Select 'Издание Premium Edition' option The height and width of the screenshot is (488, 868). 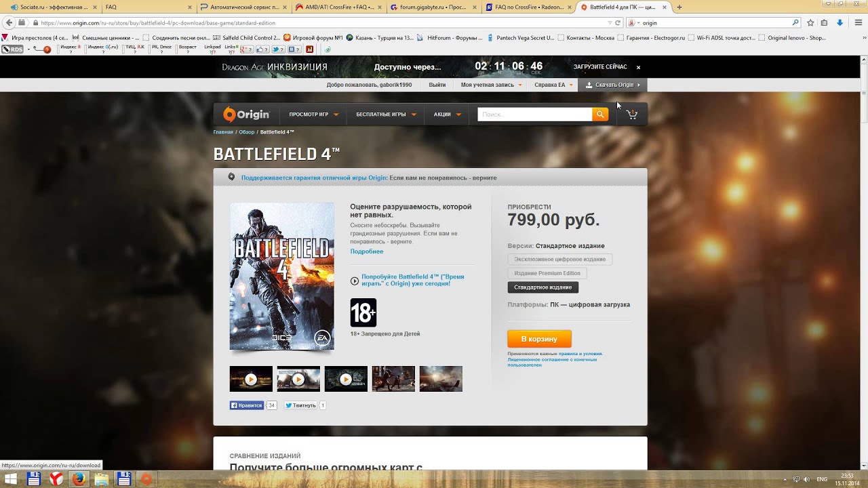point(547,273)
